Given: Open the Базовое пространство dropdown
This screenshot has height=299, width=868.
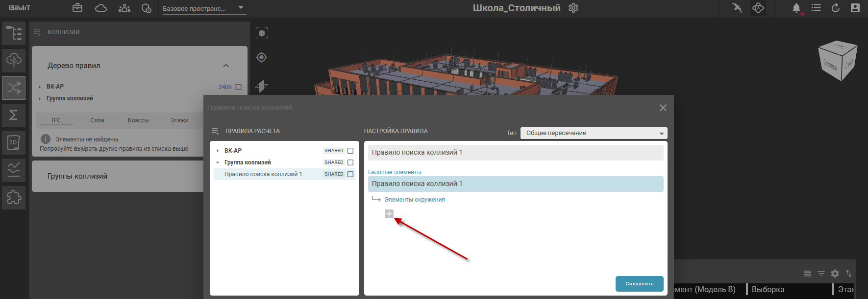Looking at the screenshot, I should click(203, 8).
